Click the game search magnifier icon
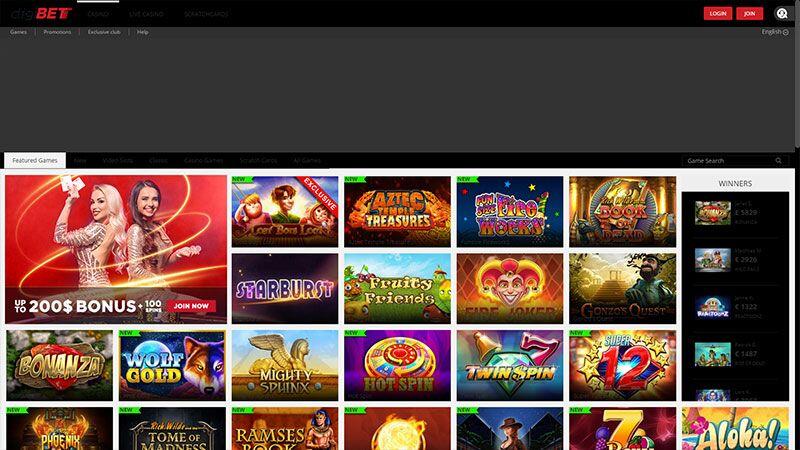This screenshot has width=800, height=450. 779,161
